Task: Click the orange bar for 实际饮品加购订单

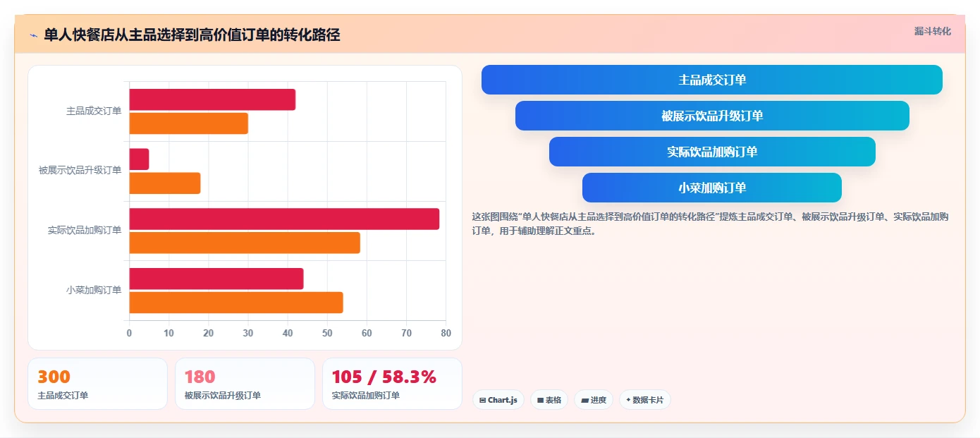Action: click(x=244, y=243)
